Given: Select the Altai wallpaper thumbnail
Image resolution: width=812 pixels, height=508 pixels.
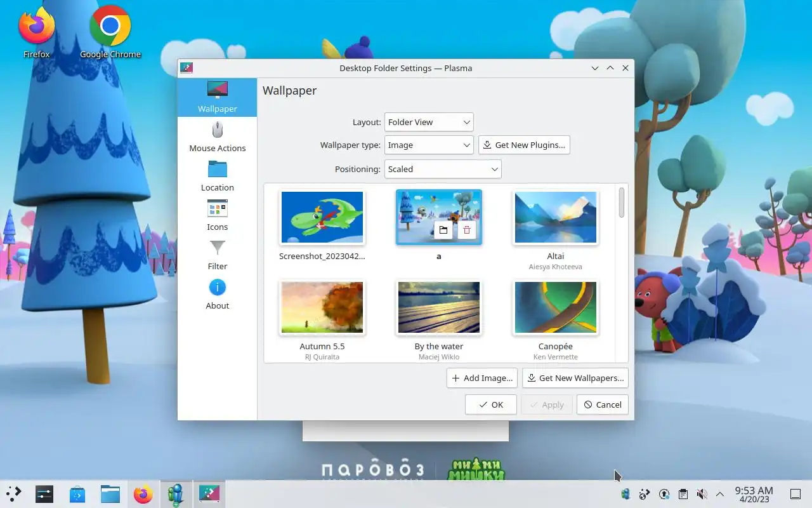Looking at the screenshot, I should (556, 218).
